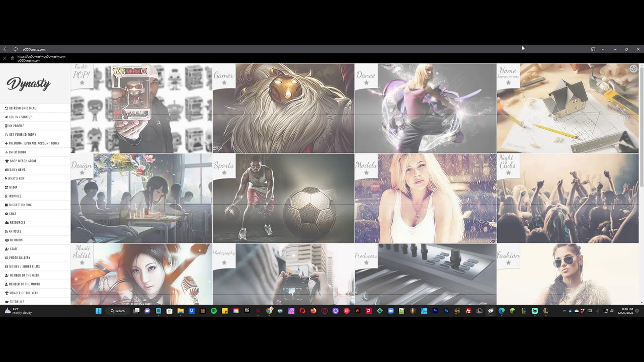This screenshot has height=362, width=644.
Task: Open the Windows Start menu
Action: click(99, 311)
